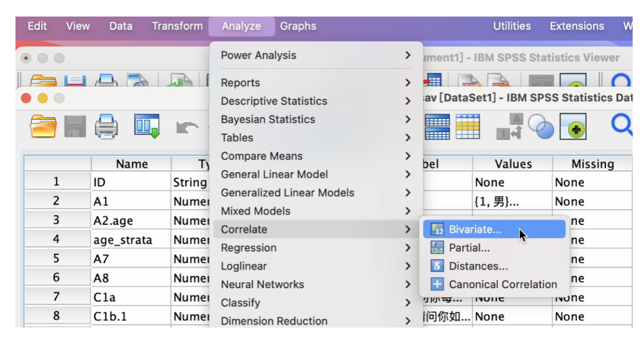
Task: Click the Open data folder icon
Action: coord(43,127)
